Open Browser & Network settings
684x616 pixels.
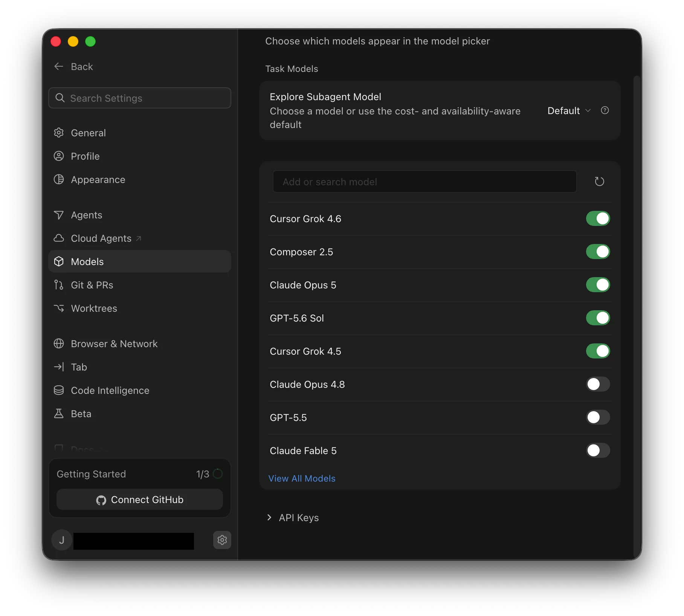140,343
